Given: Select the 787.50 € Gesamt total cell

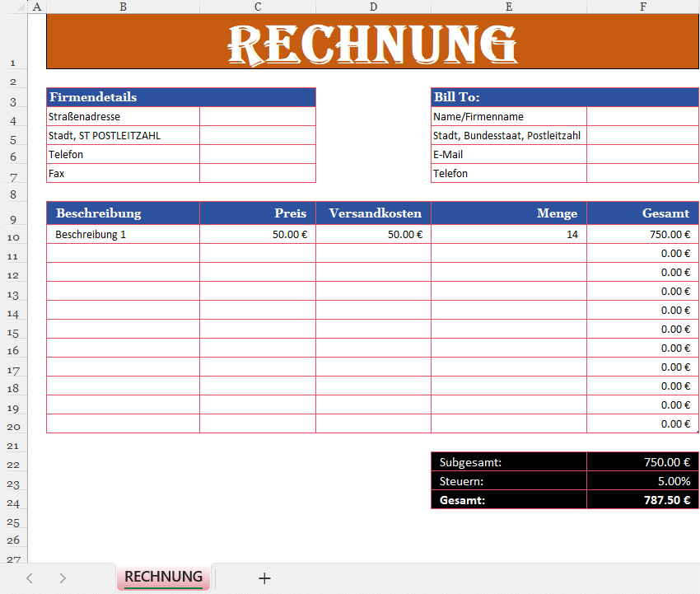Looking at the screenshot, I should [x=642, y=499].
